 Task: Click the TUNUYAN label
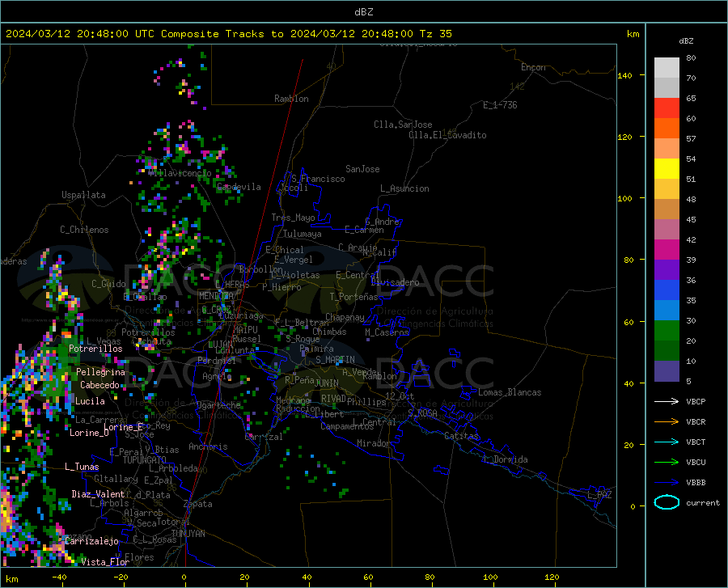coord(188,534)
